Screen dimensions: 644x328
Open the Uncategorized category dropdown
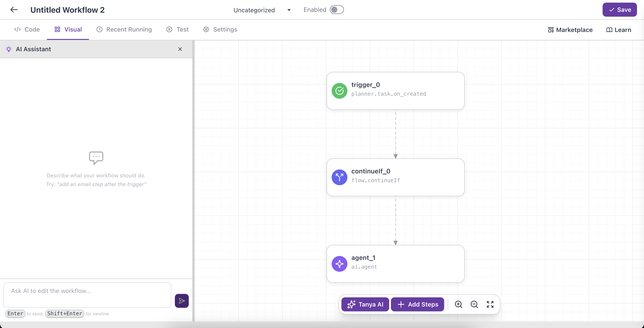pos(262,10)
